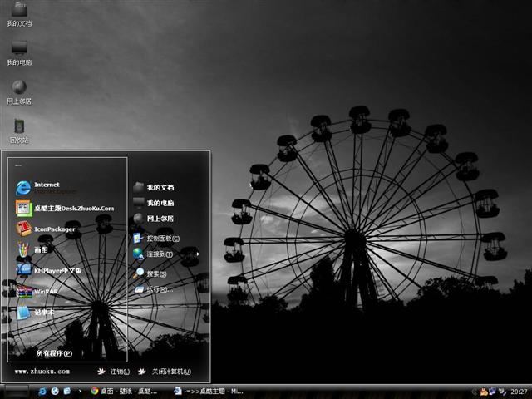This screenshot has height=399, width=532.
Task: Click the white tray icon beside the clock
Action: 502,392
